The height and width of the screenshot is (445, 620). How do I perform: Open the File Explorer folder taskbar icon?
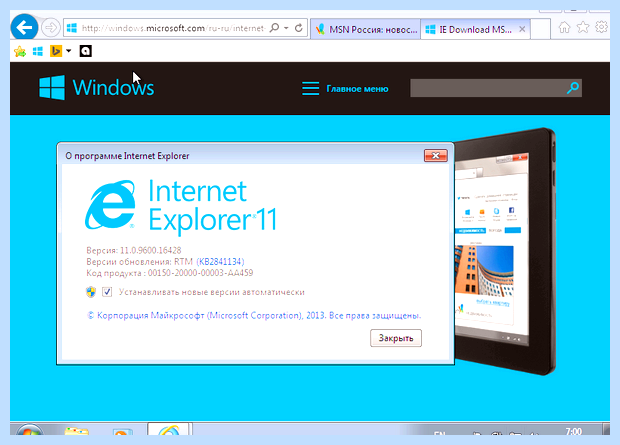coord(77,431)
